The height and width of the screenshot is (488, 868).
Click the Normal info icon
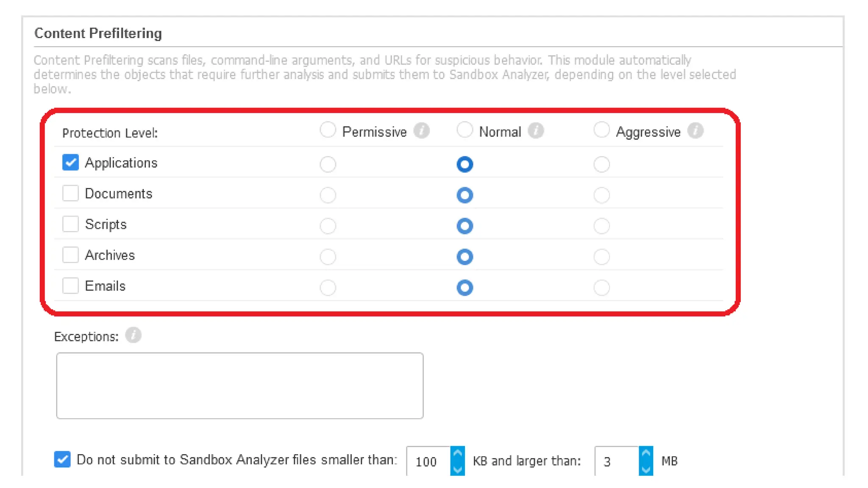pos(536,131)
